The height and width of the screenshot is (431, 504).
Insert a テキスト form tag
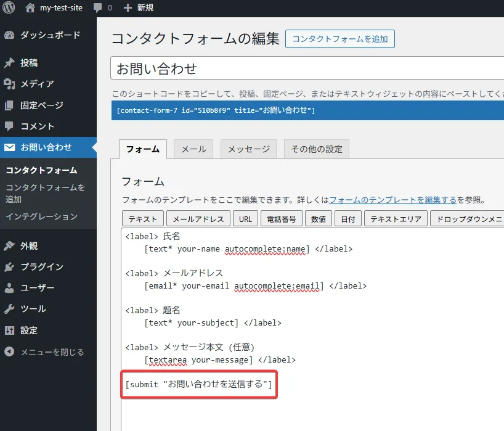click(x=143, y=219)
